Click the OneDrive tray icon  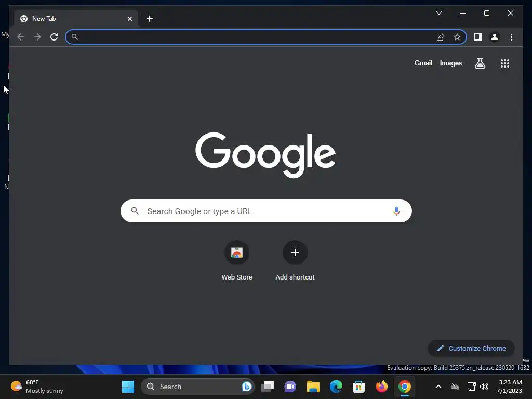click(455, 387)
